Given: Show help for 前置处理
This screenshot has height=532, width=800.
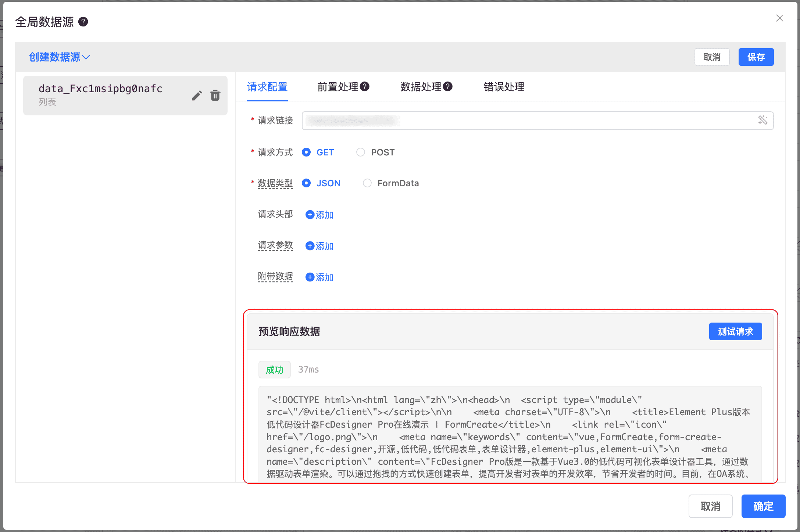Looking at the screenshot, I should (365, 87).
